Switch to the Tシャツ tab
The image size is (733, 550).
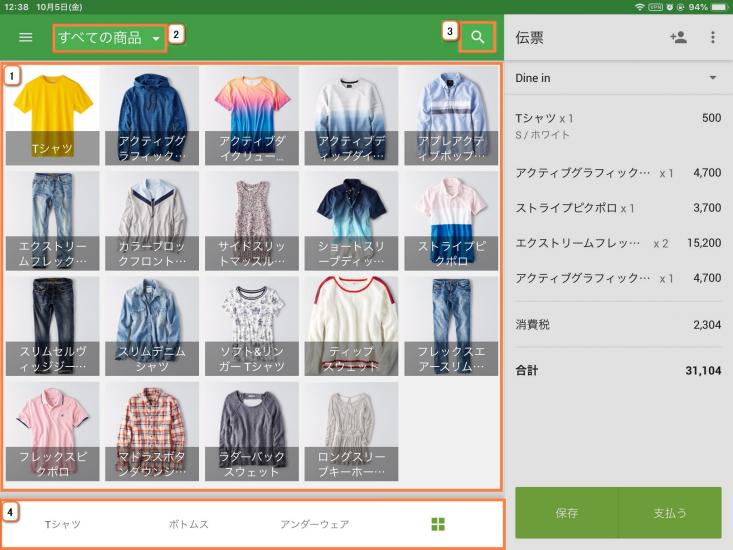coord(63,524)
